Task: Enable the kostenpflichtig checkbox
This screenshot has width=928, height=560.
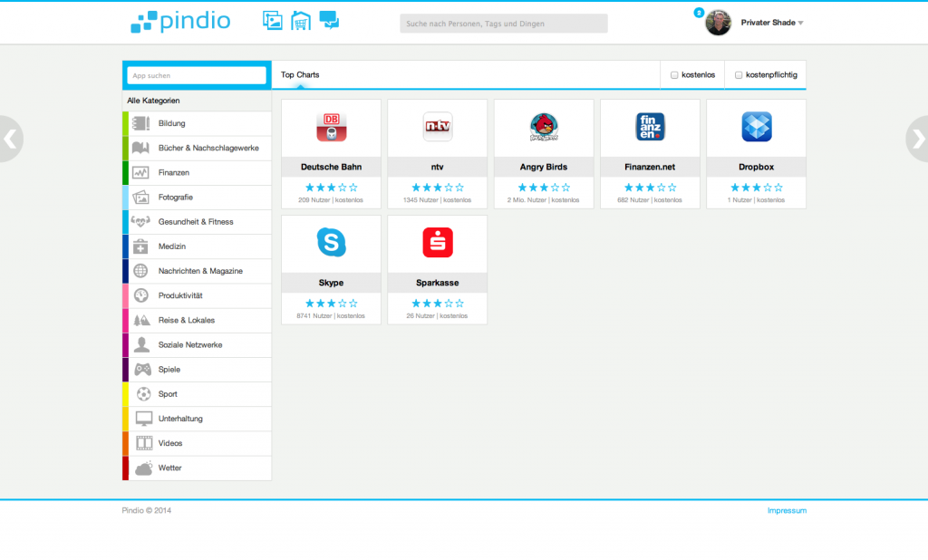Action: coord(739,75)
